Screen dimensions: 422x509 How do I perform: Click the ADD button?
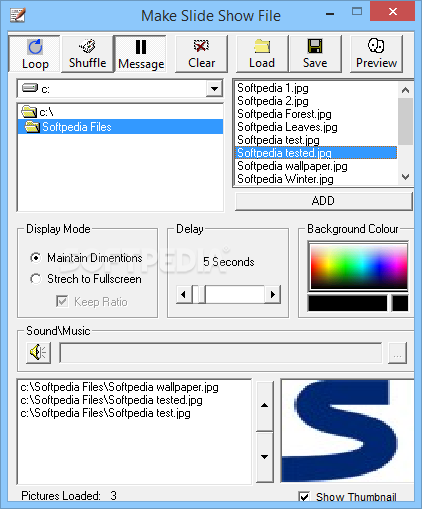[x=323, y=201]
